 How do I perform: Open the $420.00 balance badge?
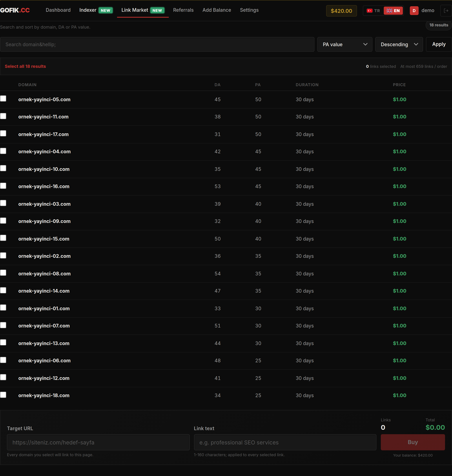[341, 11]
